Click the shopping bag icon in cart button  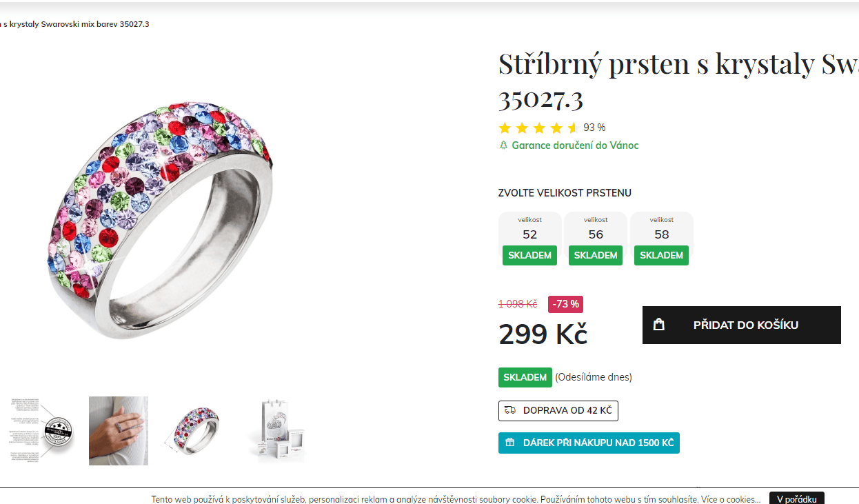pyautogui.click(x=660, y=324)
